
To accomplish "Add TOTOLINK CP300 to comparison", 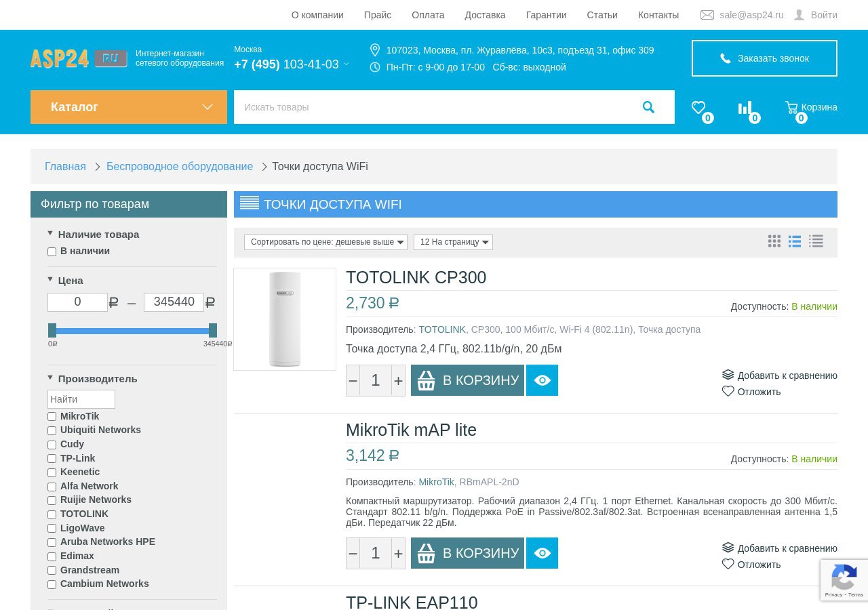I will [780, 375].
